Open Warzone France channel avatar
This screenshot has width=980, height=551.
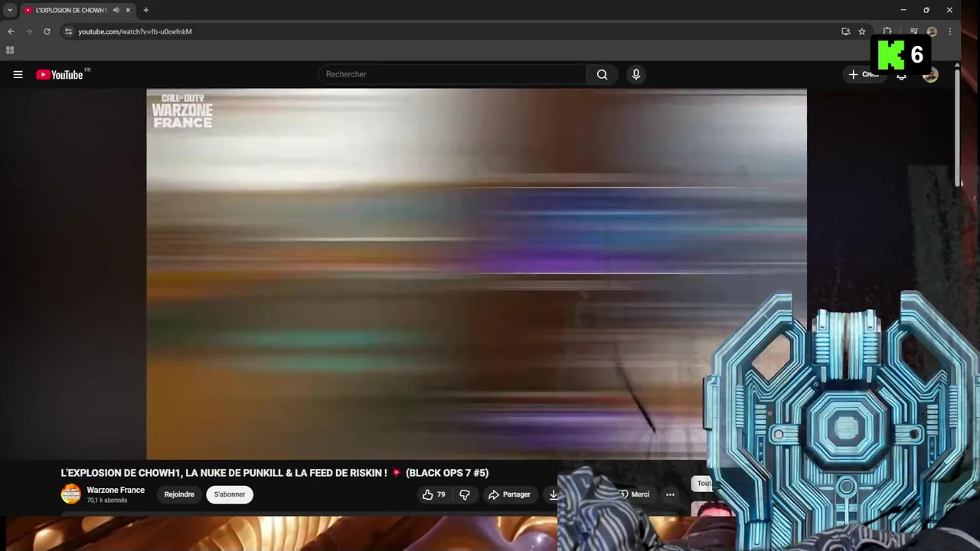coord(70,494)
